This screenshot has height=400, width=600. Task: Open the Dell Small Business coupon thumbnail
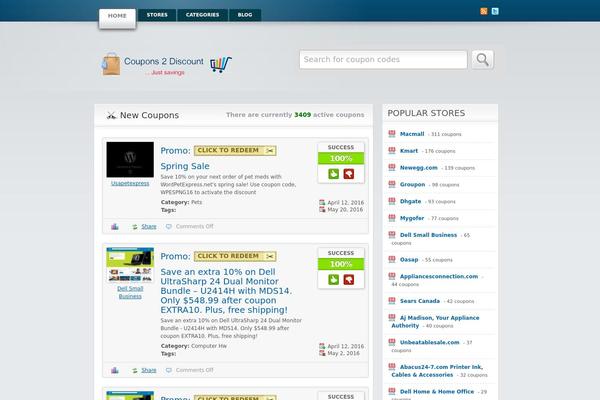click(130, 265)
